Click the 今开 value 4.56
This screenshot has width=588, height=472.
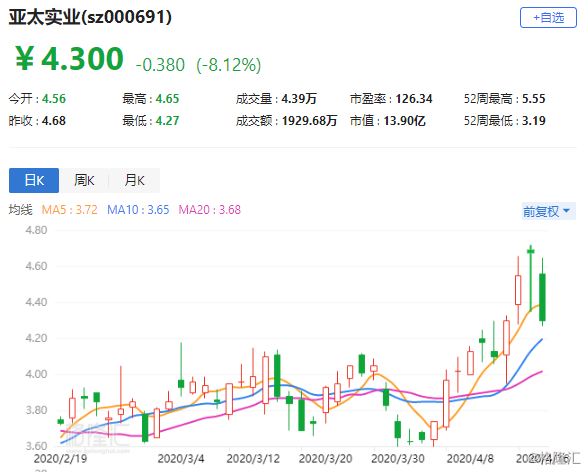coord(54,99)
